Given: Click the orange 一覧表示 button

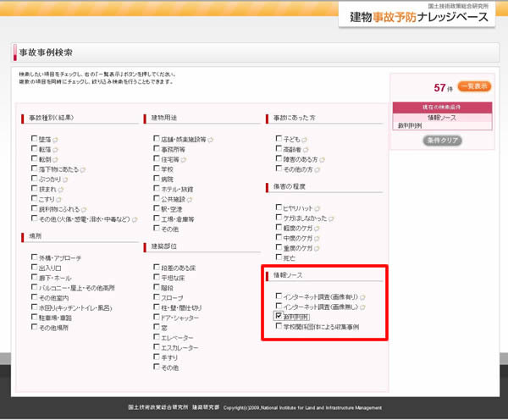Looking at the screenshot, I should click(474, 86).
